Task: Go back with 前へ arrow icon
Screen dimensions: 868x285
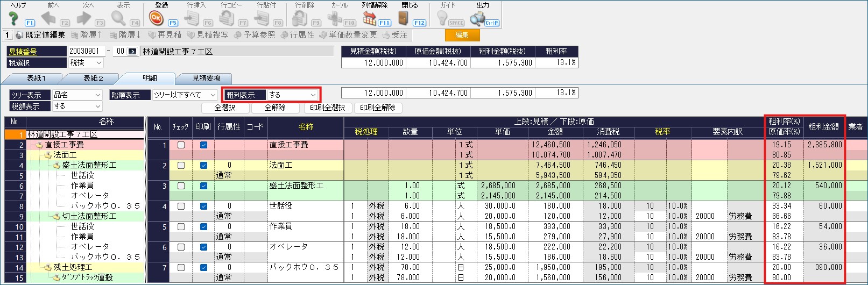Action: [x=49, y=18]
